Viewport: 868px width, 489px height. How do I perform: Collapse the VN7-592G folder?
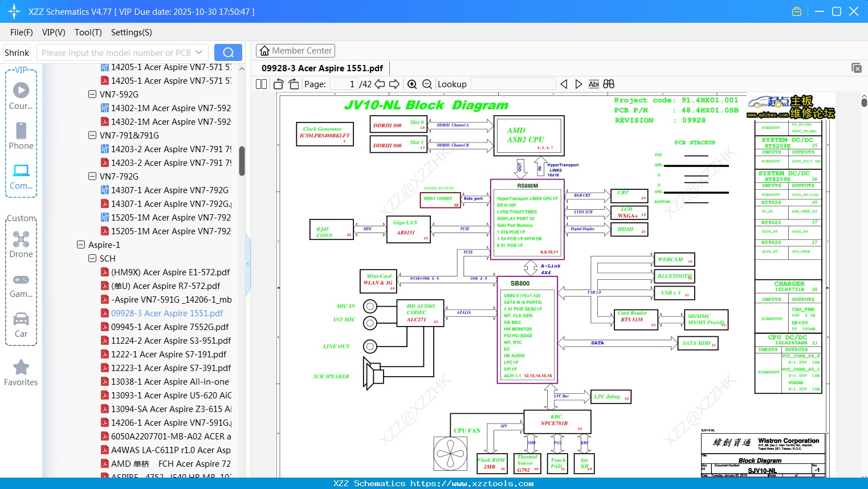[x=92, y=95]
